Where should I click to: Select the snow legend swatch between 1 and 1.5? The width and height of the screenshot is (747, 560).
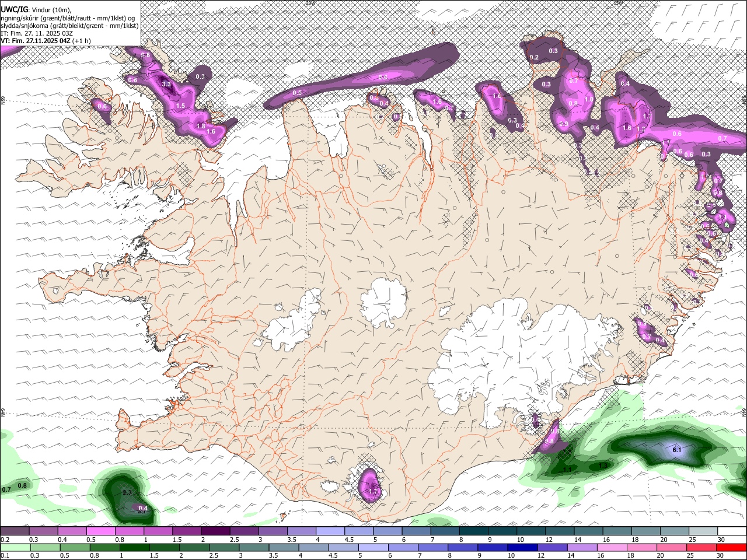[x=158, y=531]
